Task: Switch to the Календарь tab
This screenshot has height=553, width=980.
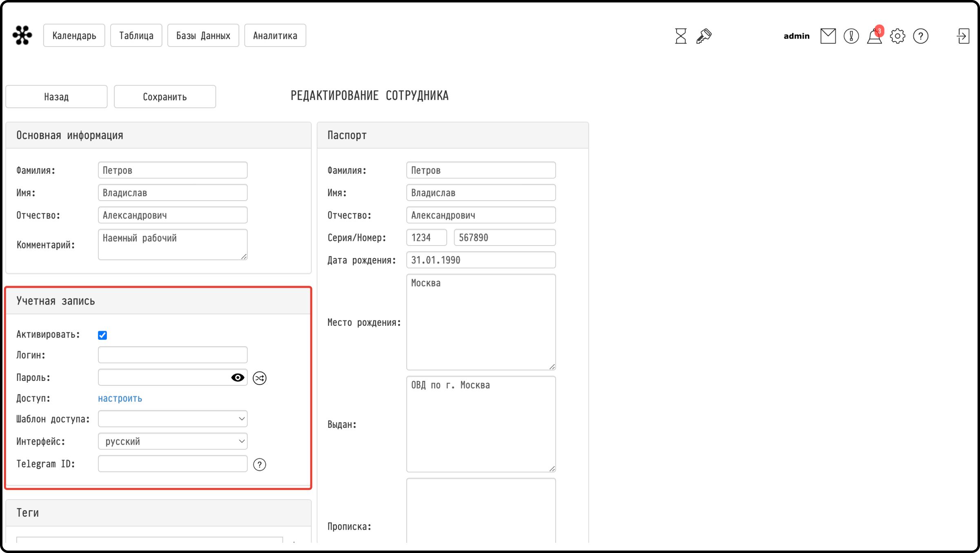Action: click(74, 35)
